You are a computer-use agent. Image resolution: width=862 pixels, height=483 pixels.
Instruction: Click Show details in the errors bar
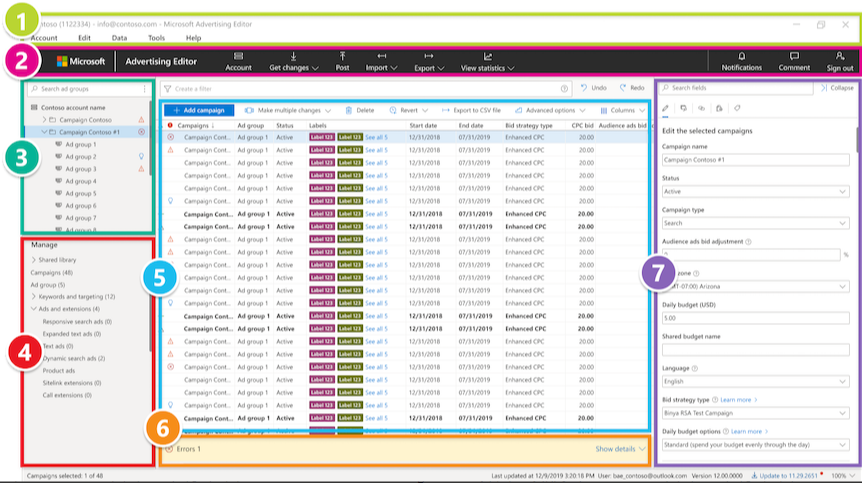tap(620, 449)
